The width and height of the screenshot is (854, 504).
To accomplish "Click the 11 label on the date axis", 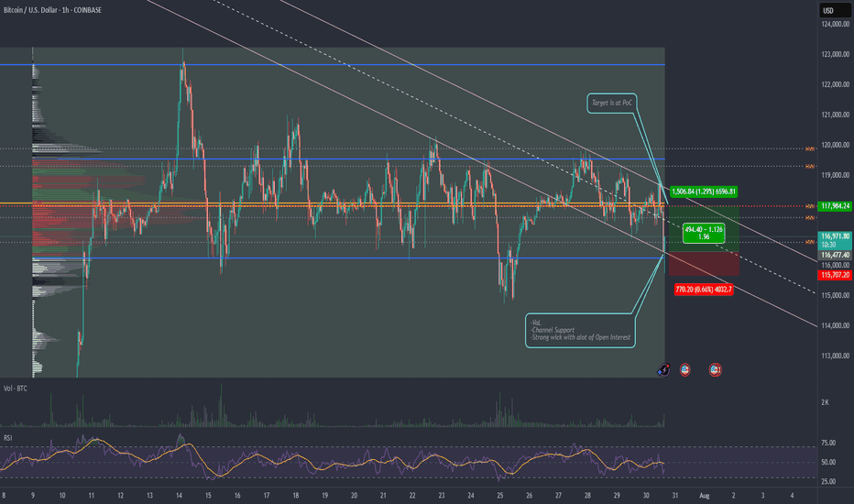I will (92, 495).
